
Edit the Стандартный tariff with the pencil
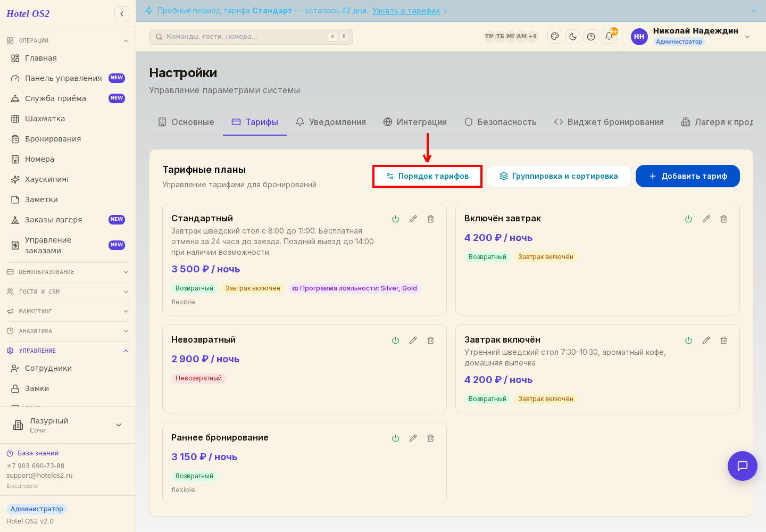[413, 219]
